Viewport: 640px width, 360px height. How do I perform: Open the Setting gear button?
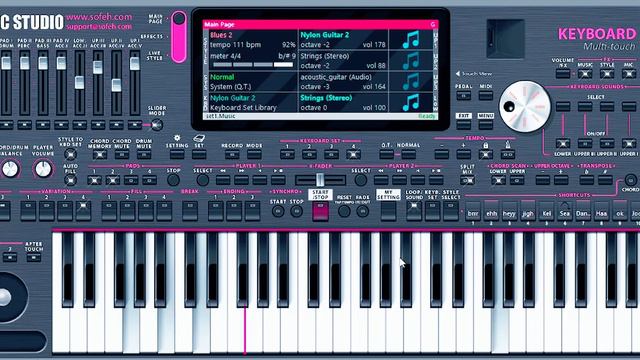[177, 155]
